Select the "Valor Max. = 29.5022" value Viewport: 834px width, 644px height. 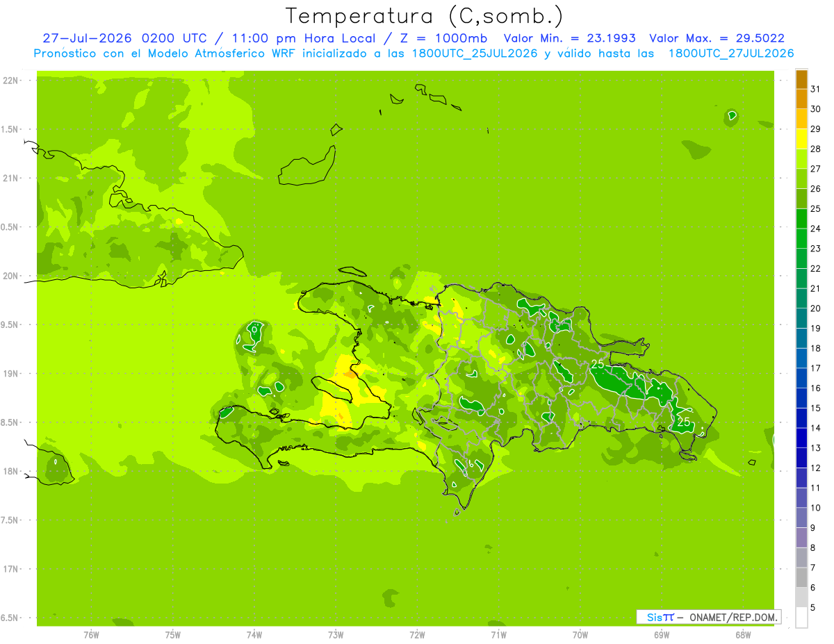(717, 38)
